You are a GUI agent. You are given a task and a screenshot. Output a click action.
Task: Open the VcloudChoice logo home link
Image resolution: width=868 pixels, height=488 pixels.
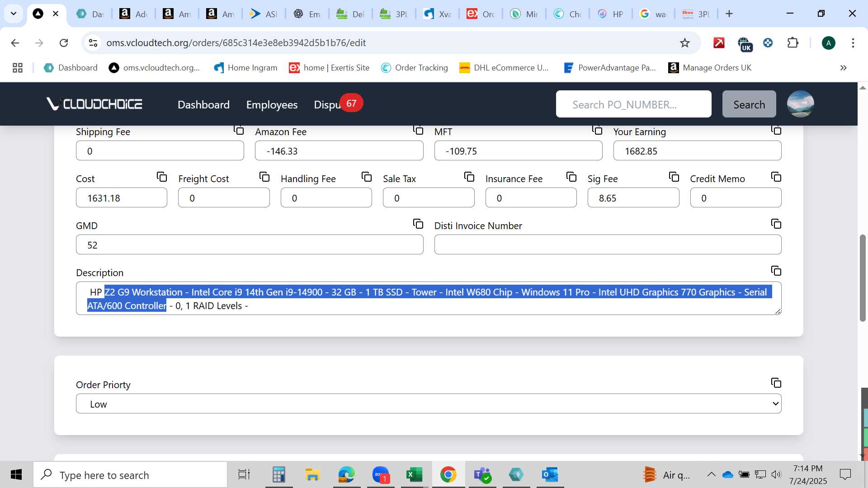(94, 104)
